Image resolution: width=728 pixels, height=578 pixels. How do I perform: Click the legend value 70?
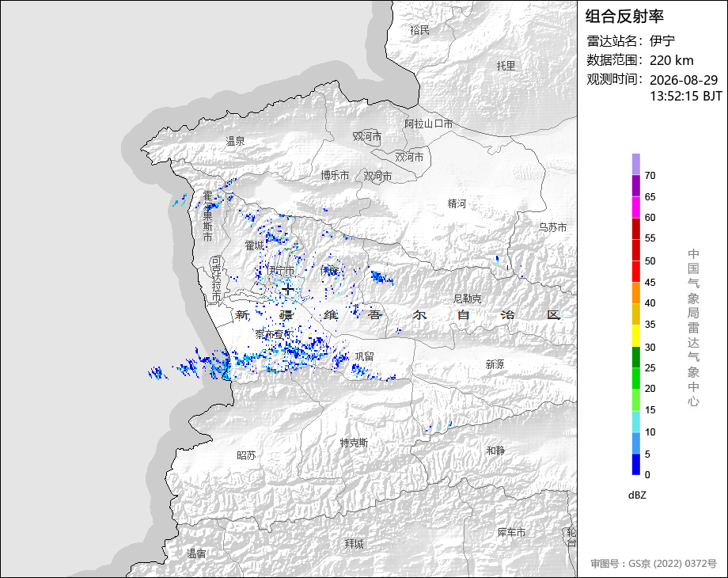[x=650, y=176]
